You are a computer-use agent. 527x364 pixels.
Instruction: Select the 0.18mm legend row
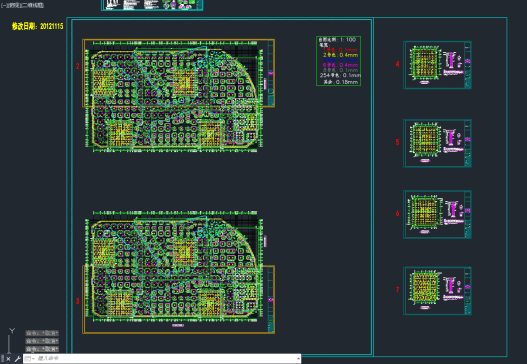(x=340, y=82)
